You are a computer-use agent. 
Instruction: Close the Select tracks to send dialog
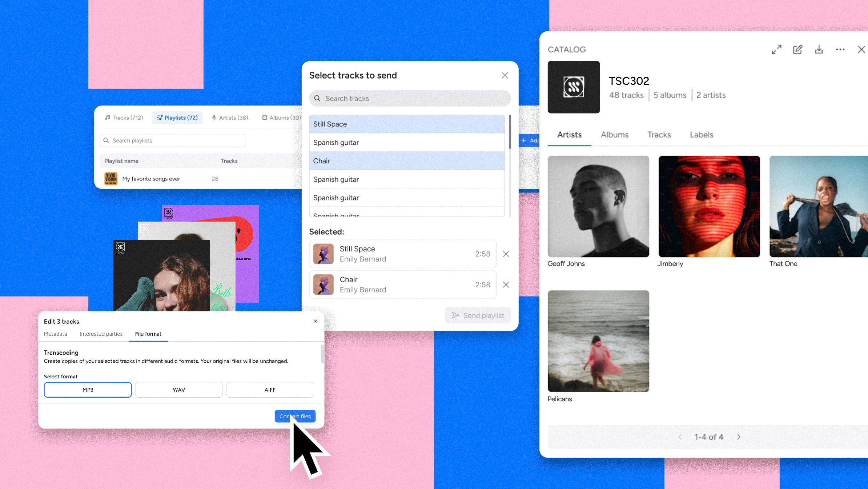point(505,75)
